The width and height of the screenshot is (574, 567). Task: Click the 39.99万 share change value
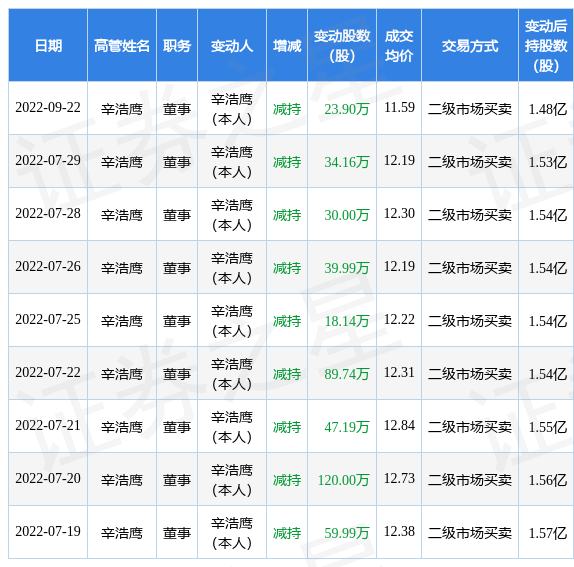click(x=347, y=268)
